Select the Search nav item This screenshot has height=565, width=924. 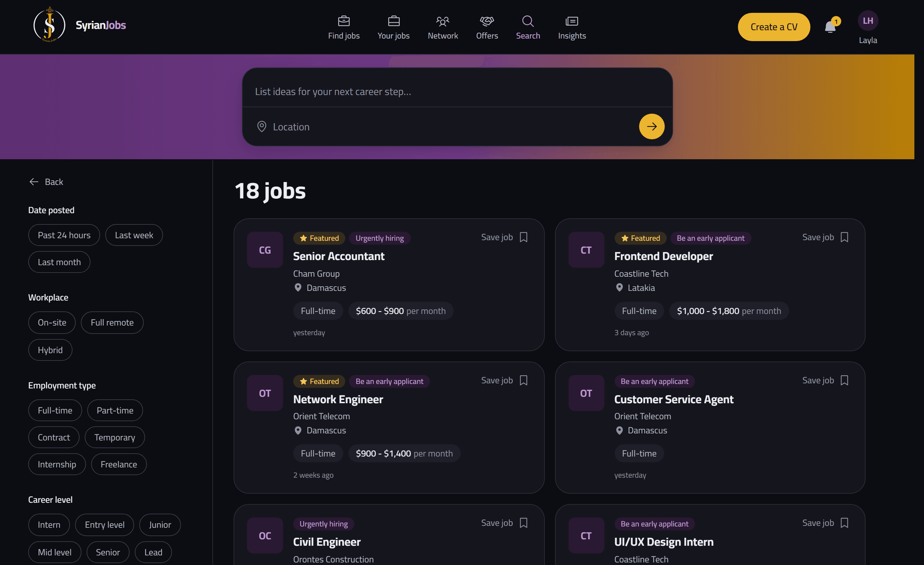528,27
